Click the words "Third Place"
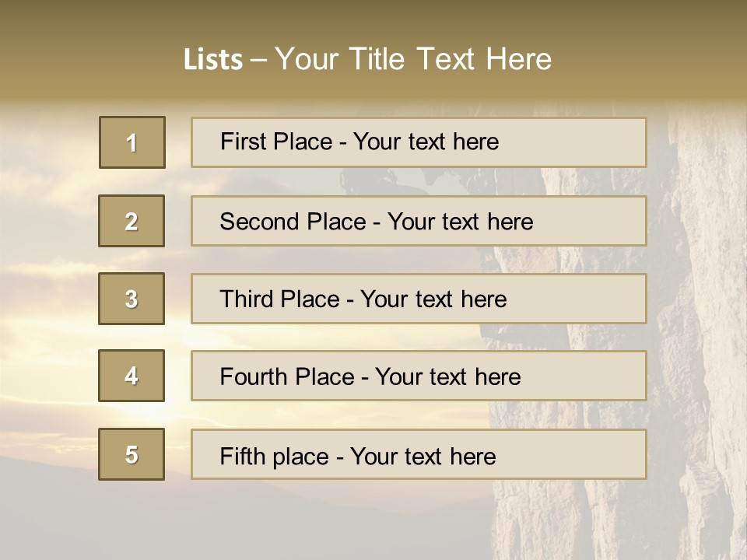Image resolution: width=747 pixels, height=560 pixels. coord(279,299)
